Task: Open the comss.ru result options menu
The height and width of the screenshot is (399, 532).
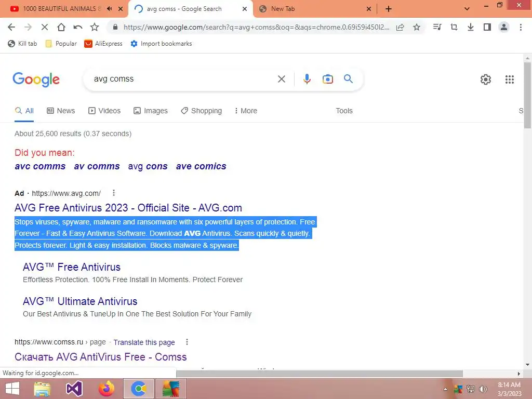Action: (187, 342)
